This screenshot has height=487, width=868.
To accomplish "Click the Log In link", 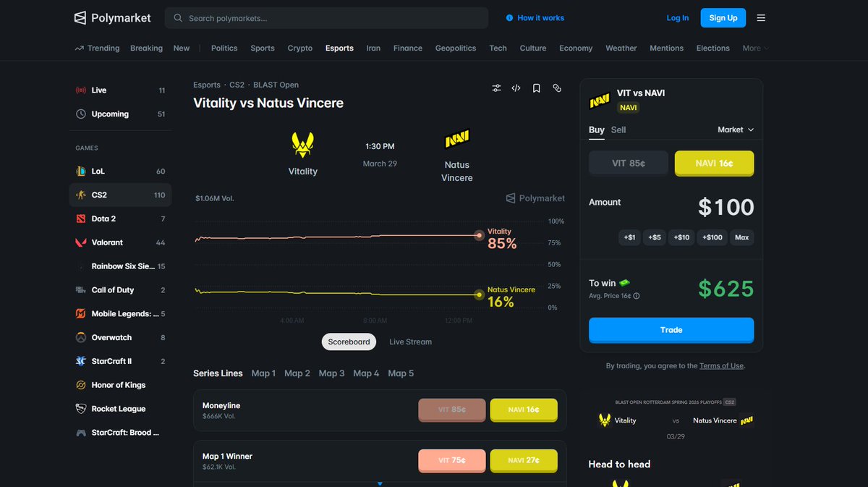I will click(x=678, y=18).
